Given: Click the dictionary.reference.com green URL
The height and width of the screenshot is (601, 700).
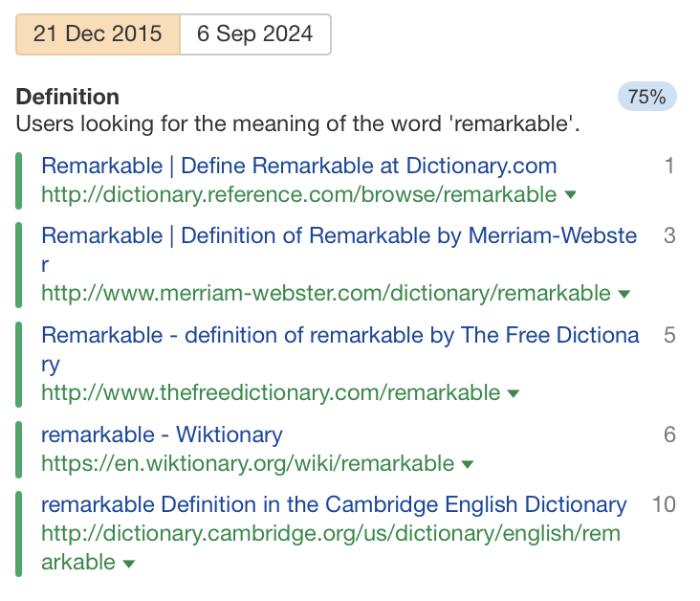Looking at the screenshot, I should pos(298,195).
